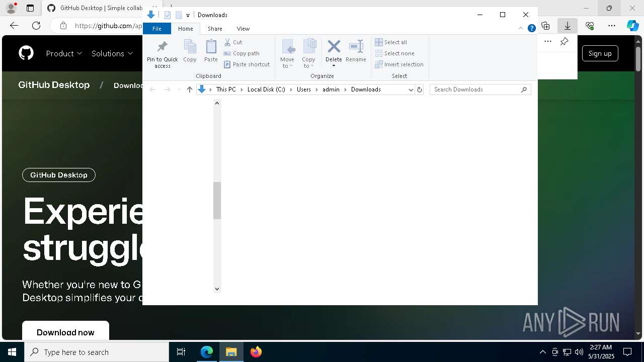This screenshot has height=362, width=644.
Task: Expand chevron after This PC breadcrumb
Action: tap(242, 89)
